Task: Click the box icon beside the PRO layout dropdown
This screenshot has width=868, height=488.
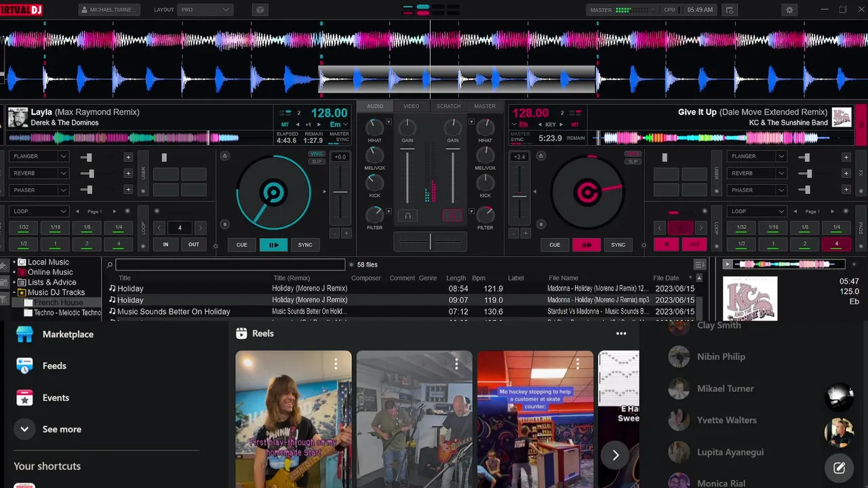Action: 260,10
